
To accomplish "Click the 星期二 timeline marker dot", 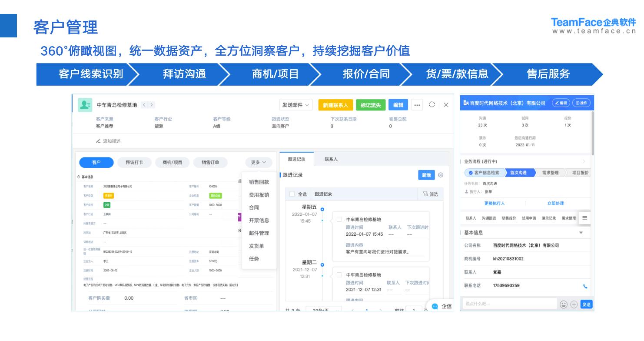I will pos(322,264).
